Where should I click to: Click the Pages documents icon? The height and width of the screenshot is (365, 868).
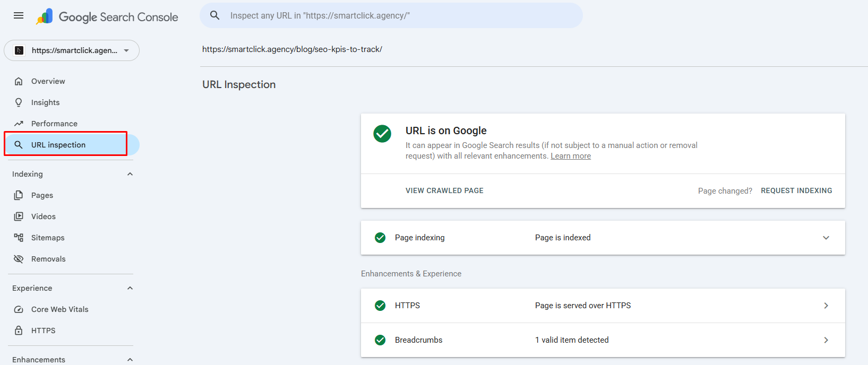coord(19,195)
